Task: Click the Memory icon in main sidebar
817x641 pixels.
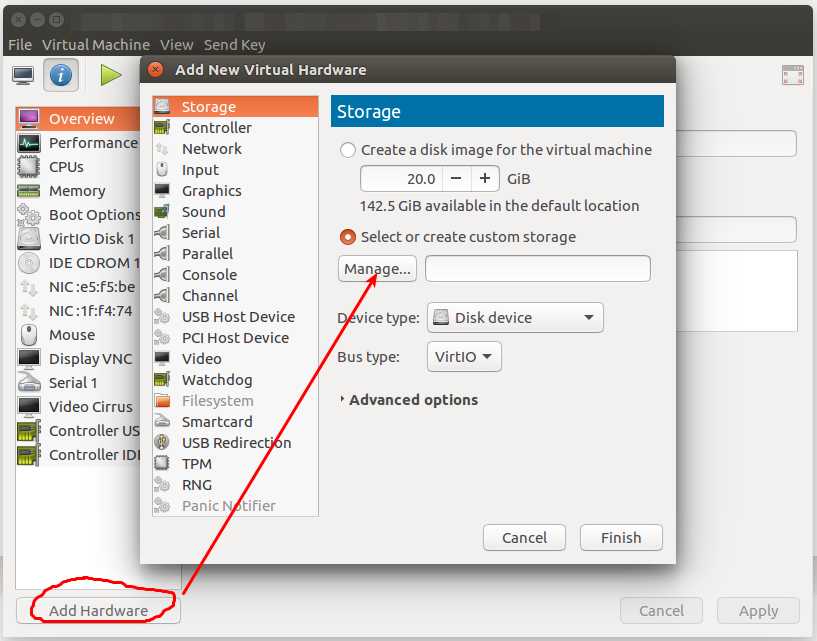Action: (28, 191)
